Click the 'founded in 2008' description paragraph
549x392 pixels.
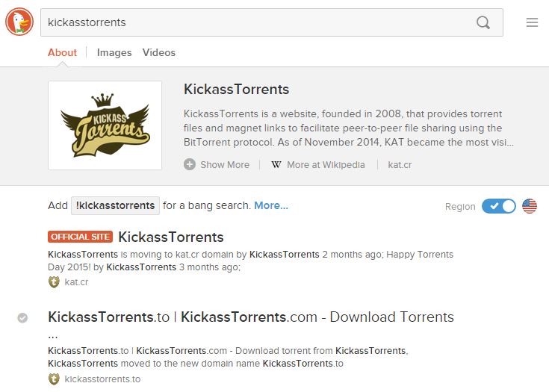coord(349,128)
